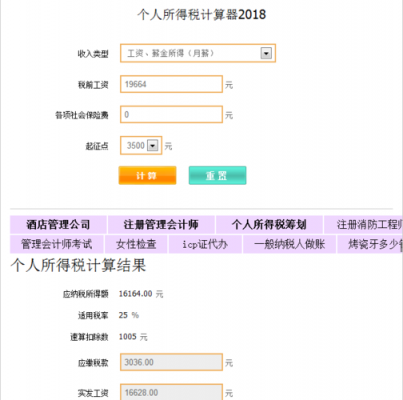Select the 工资、薪金所得 combo box
The image size is (403, 400).
coord(198,53)
